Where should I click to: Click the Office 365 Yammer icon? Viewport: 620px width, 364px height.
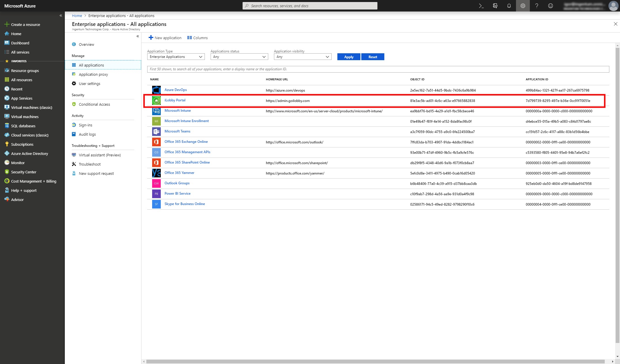pos(156,173)
